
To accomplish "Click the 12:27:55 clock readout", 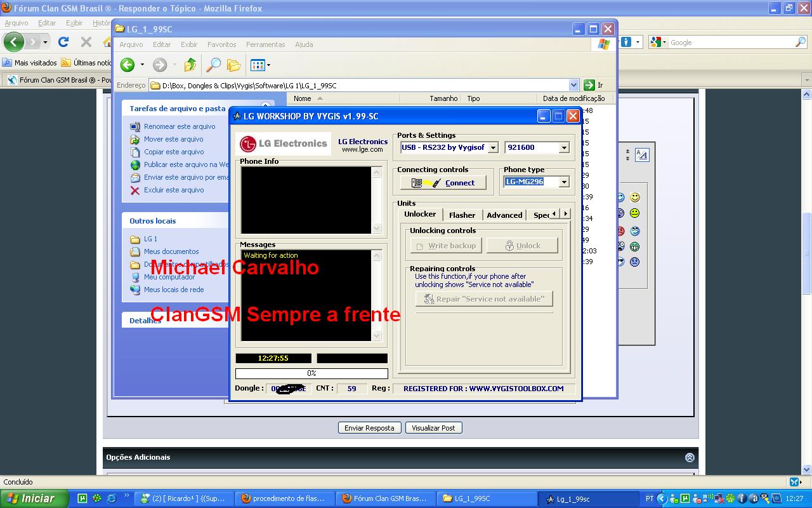I will [273, 358].
